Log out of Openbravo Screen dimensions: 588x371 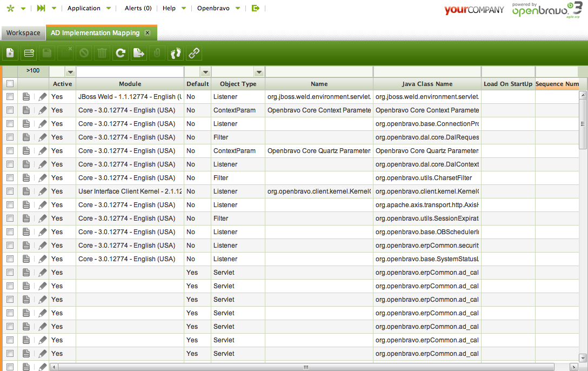coord(255,8)
